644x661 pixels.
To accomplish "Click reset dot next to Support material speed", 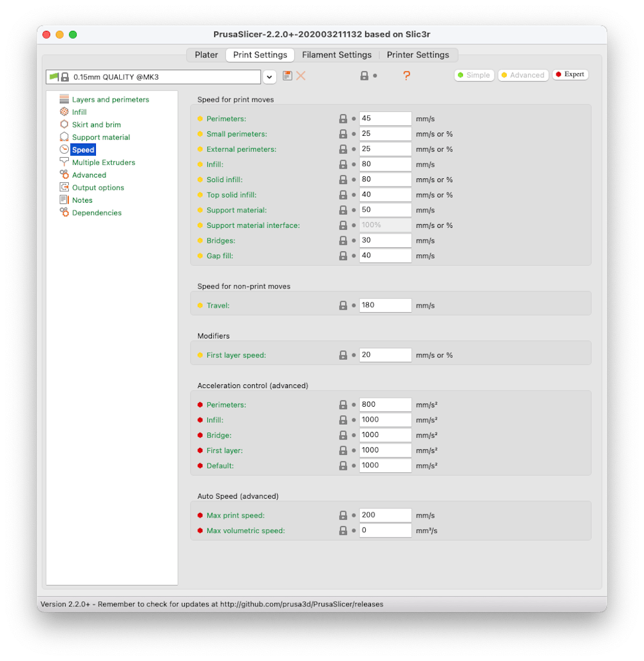I will tap(354, 210).
